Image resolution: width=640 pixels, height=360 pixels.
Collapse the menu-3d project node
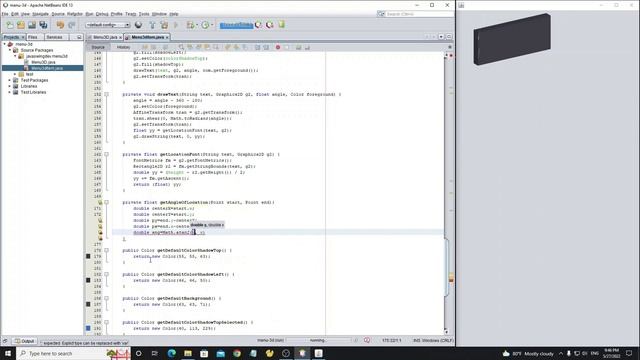[x=4, y=44]
